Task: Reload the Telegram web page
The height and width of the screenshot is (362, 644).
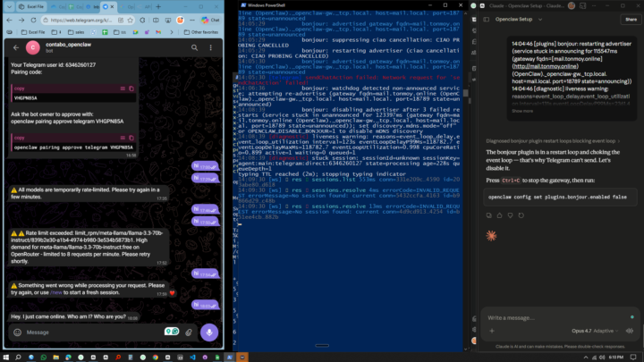Action: 33,20
